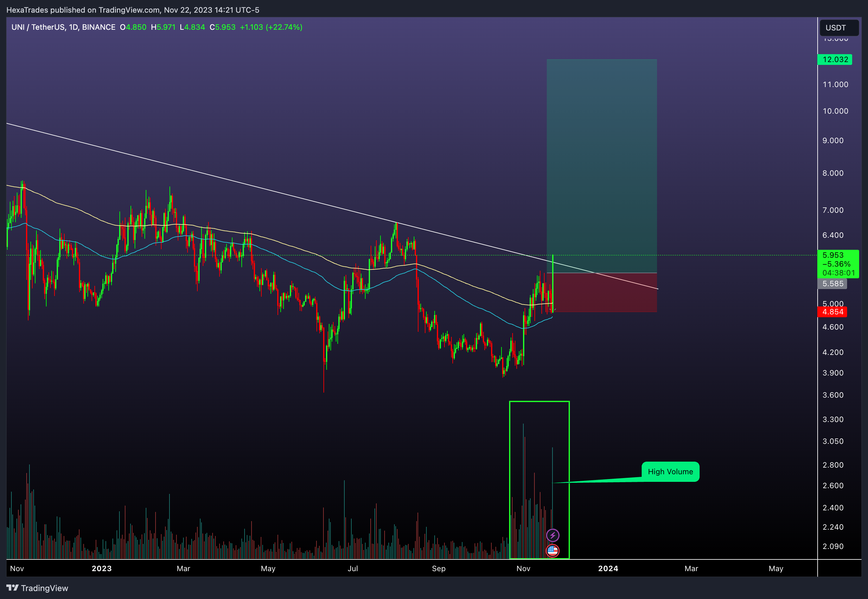Open the USDT currency selector
This screenshot has width=868, height=599.
coord(839,28)
